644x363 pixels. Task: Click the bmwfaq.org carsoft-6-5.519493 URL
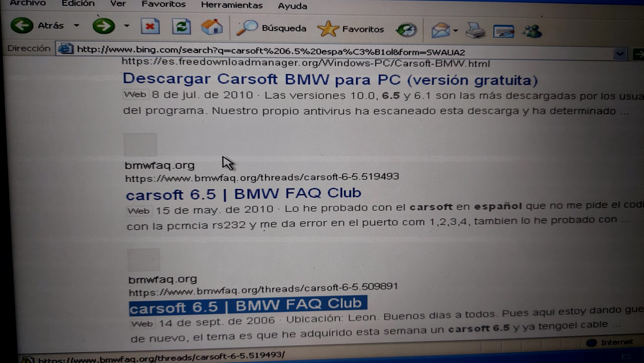tap(262, 177)
